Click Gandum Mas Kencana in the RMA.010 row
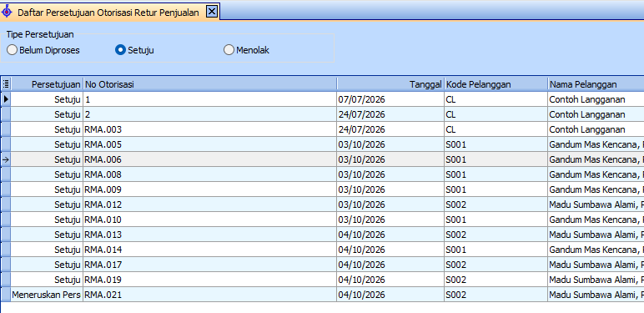This screenshot has width=644, height=313. coord(596,220)
